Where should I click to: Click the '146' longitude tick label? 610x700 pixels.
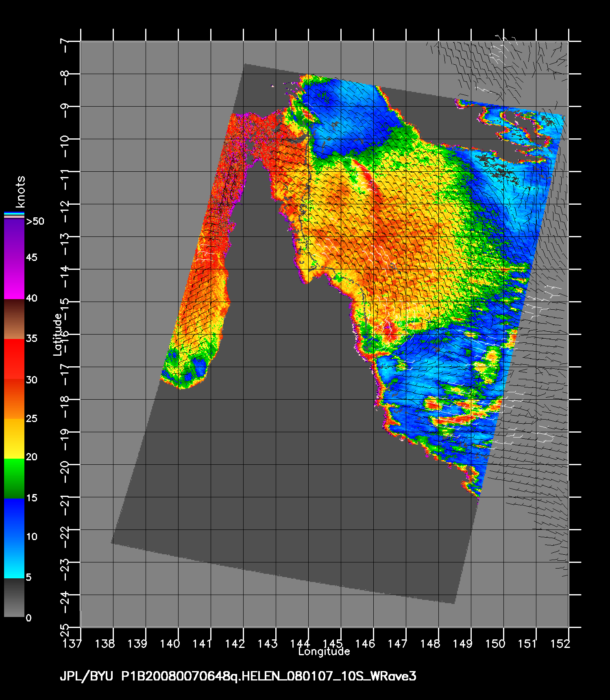coord(365,643)
